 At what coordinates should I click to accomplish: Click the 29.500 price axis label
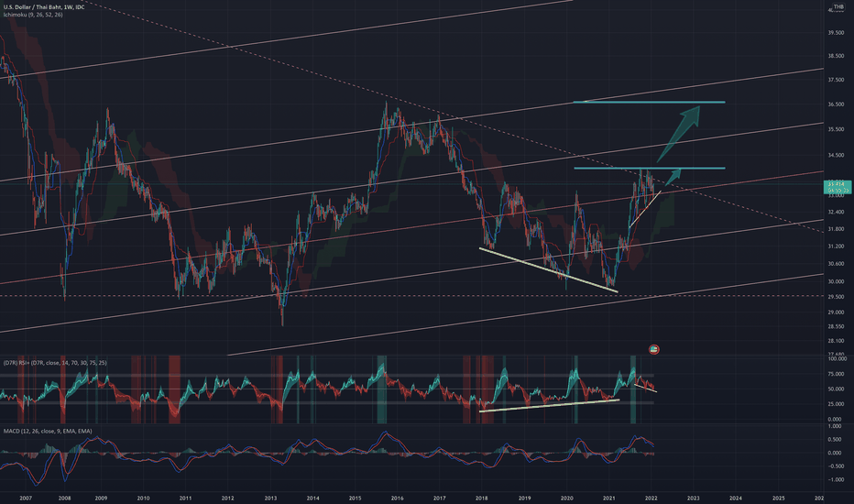tap(836, 297)
